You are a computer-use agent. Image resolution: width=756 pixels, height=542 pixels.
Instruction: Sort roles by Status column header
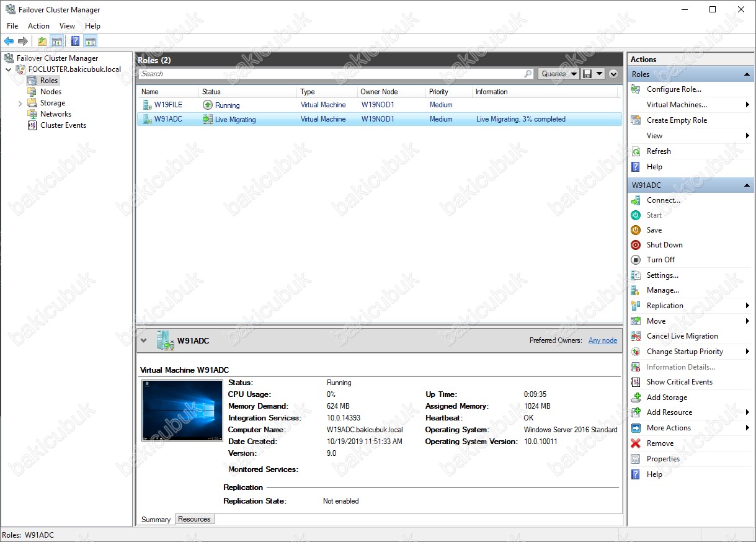[x=247, y=92]
